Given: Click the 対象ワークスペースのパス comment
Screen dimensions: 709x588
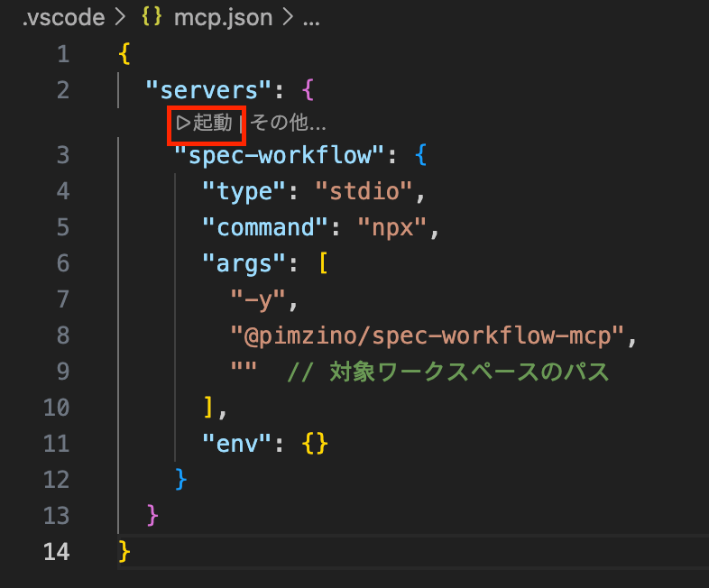Looking at the screenshot, I should pyautogui.click(x=448, y=372).
